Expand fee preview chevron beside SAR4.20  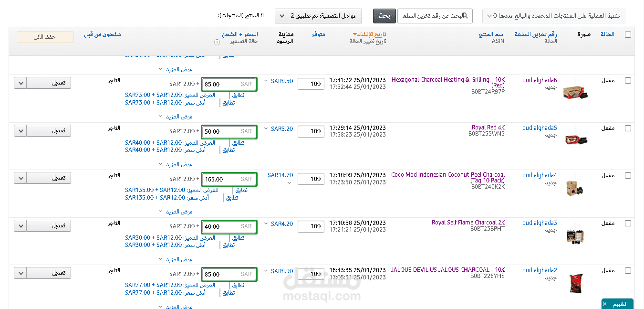[266, 224]
